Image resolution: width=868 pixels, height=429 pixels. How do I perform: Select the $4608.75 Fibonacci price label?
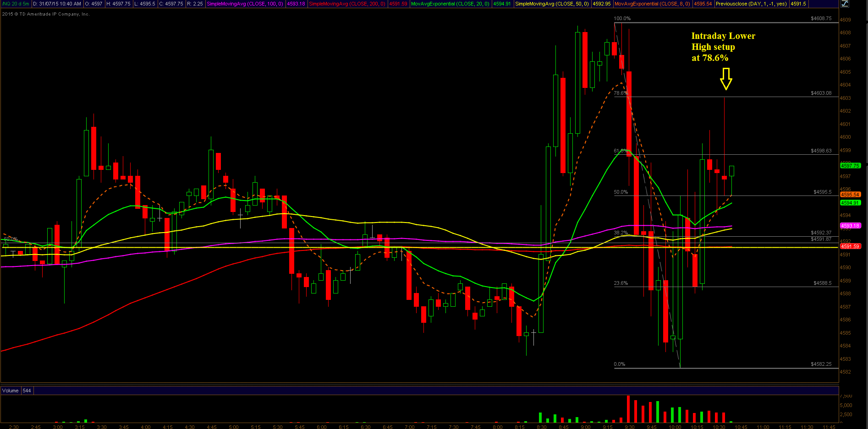821,19
